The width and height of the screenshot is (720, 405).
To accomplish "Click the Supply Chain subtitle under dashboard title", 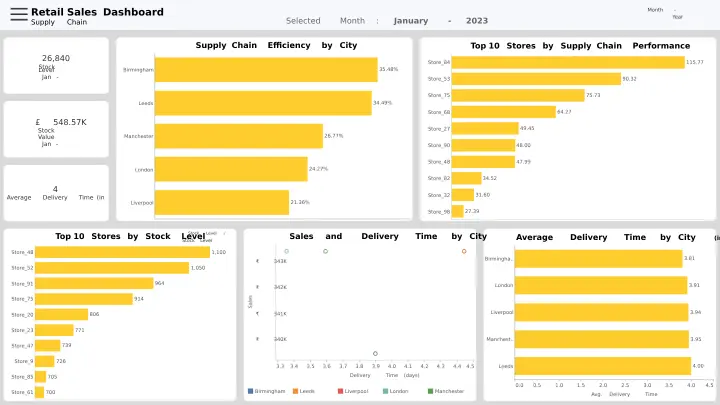I will 59,22.
